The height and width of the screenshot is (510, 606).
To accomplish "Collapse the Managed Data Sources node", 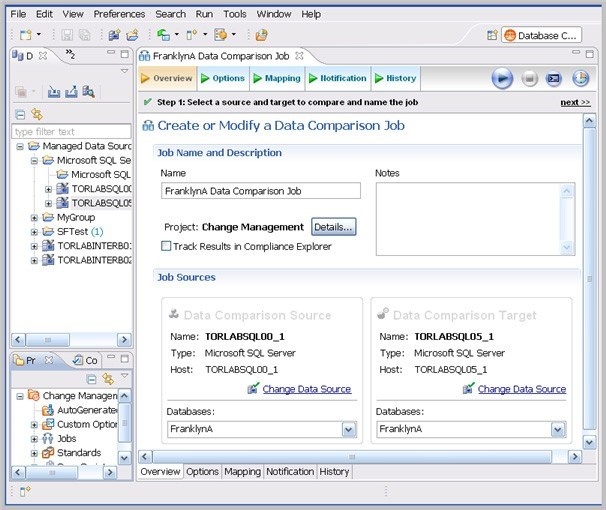I will click(x=21, y=146).
